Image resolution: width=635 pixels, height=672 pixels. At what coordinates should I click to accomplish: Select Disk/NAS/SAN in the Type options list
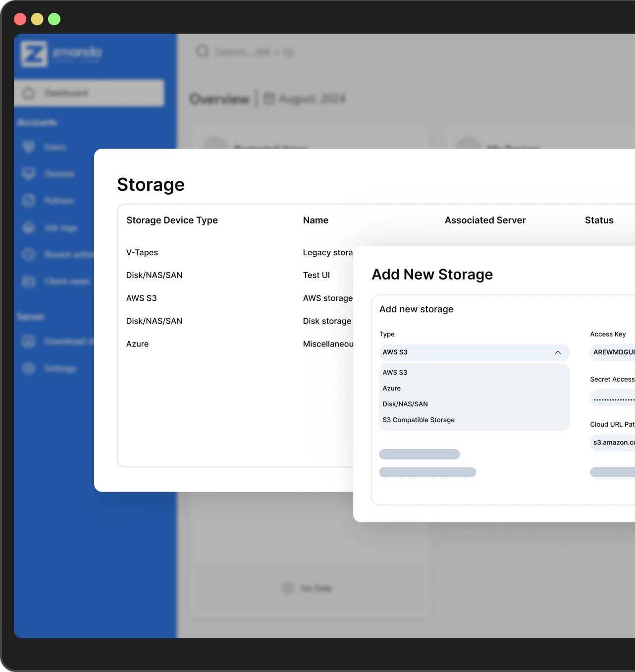[405, 404]
